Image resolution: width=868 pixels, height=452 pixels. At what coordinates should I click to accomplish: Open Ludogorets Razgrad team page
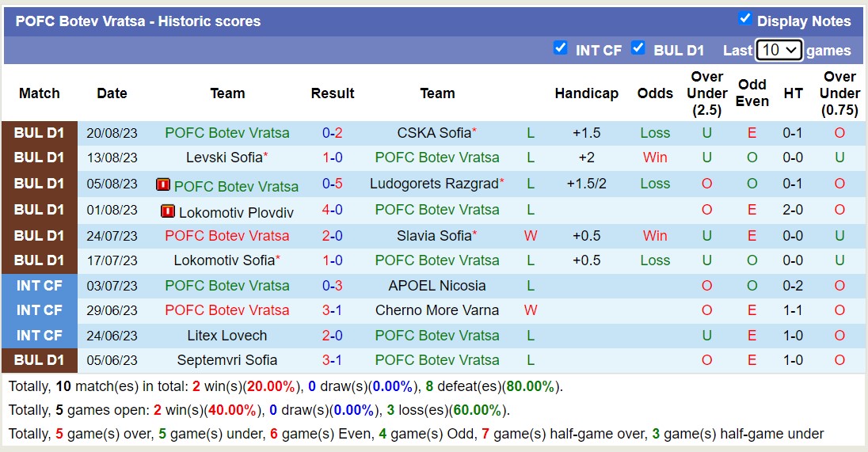click(x=434, y=184)
